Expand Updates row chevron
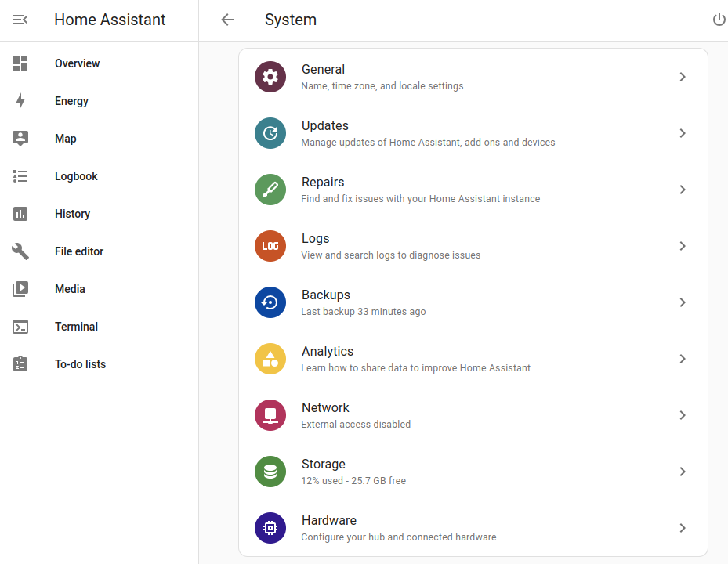Image resolution: width=728 pixels, height=564 pixels. pos(683,133)
